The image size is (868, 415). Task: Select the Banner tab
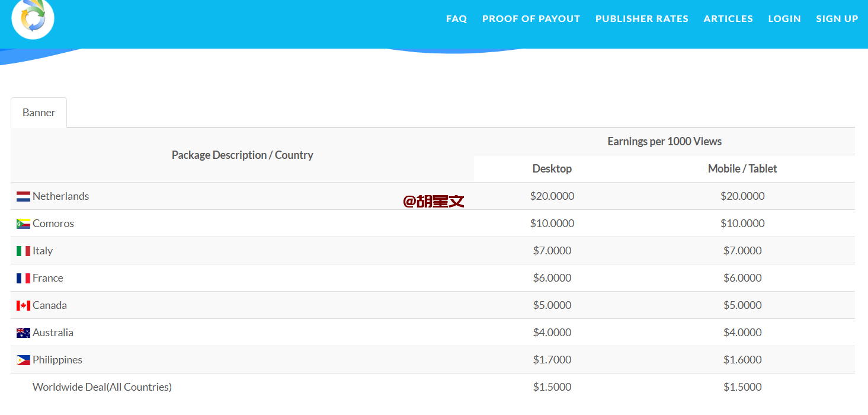click(x=39, y=113)
